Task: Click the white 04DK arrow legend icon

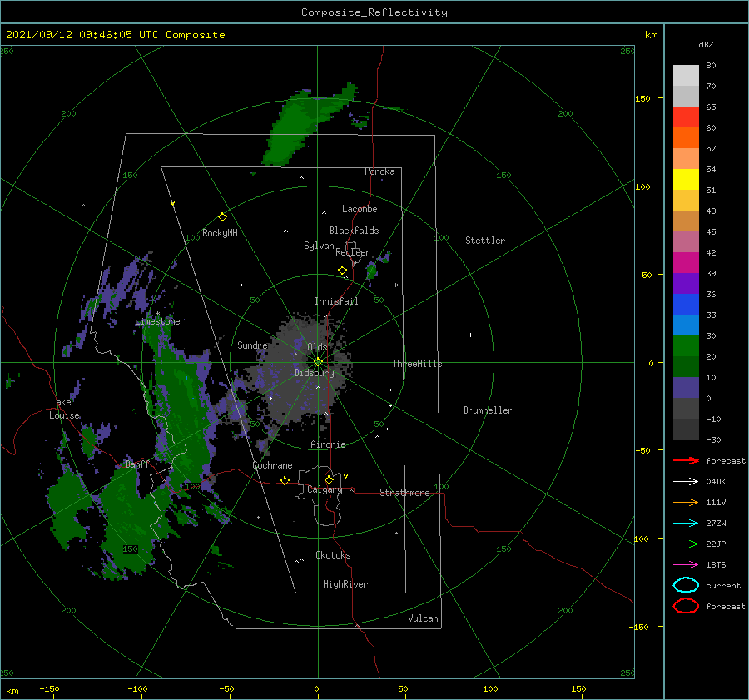Action: click(686, 481)
